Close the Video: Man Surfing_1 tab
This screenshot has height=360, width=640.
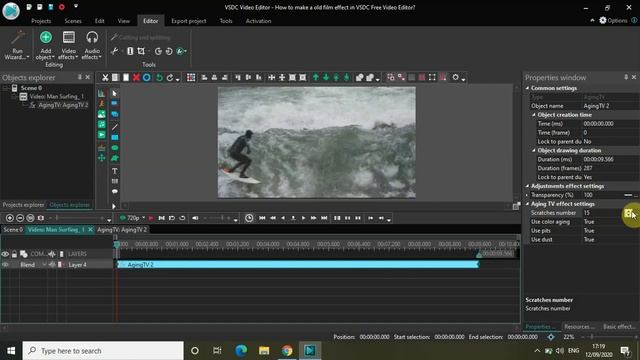coord(91,230)
